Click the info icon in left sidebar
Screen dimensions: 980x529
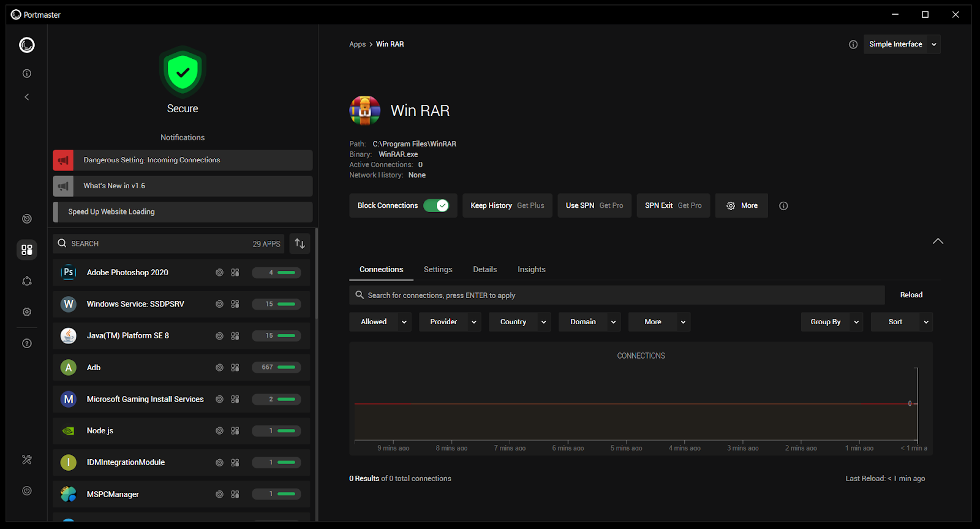pyautogui.click(x=27, y=74)
